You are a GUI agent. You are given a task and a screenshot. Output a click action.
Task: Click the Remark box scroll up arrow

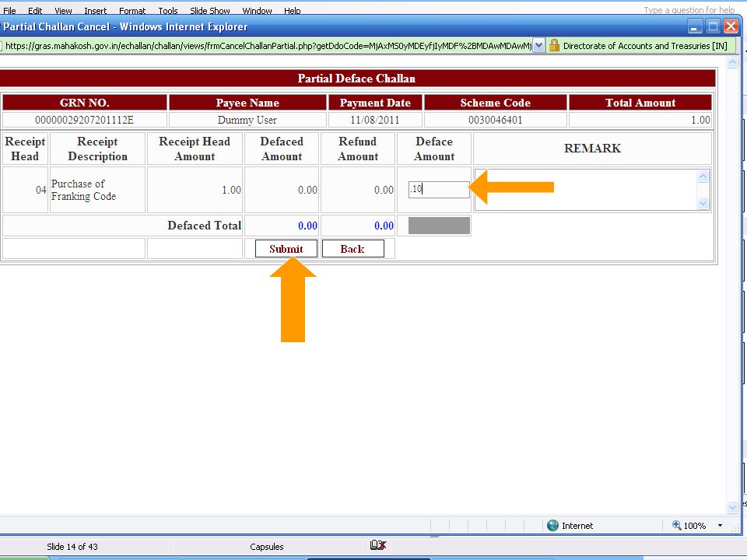[x=703, y=177]
